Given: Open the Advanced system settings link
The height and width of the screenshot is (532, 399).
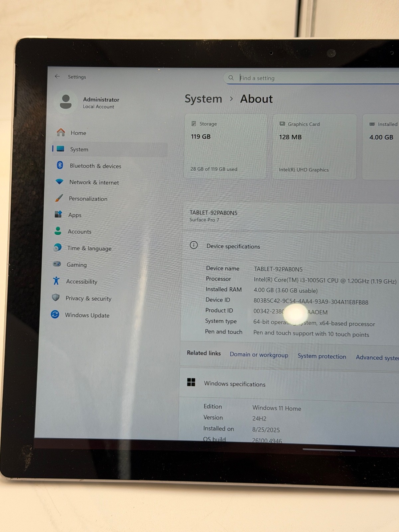Looking at the screenshot, I should coord(377,357).
